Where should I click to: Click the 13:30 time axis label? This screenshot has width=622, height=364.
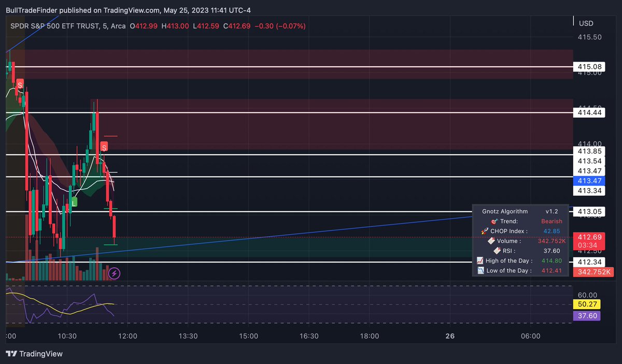(x=188, y=336)
